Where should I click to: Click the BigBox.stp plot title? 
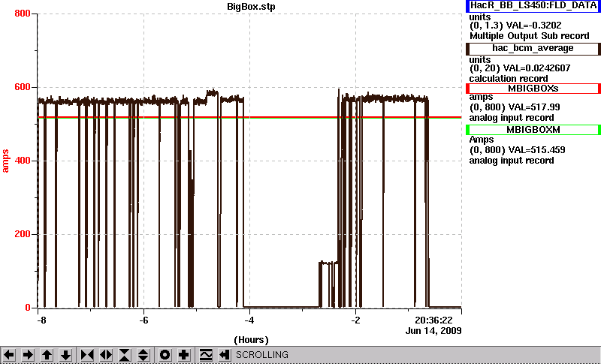click(x=251, y=7)
